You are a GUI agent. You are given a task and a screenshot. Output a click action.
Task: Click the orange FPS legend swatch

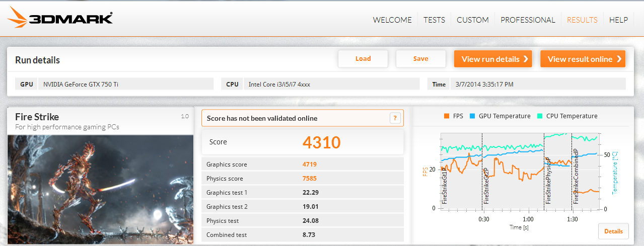pos(447,116)
